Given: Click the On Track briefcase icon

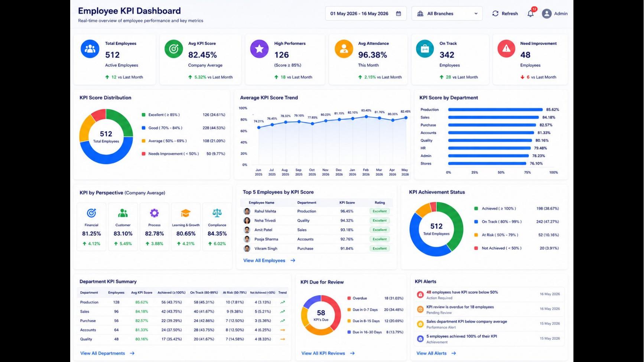Looking at the screenshot, I should coord(425,49).
